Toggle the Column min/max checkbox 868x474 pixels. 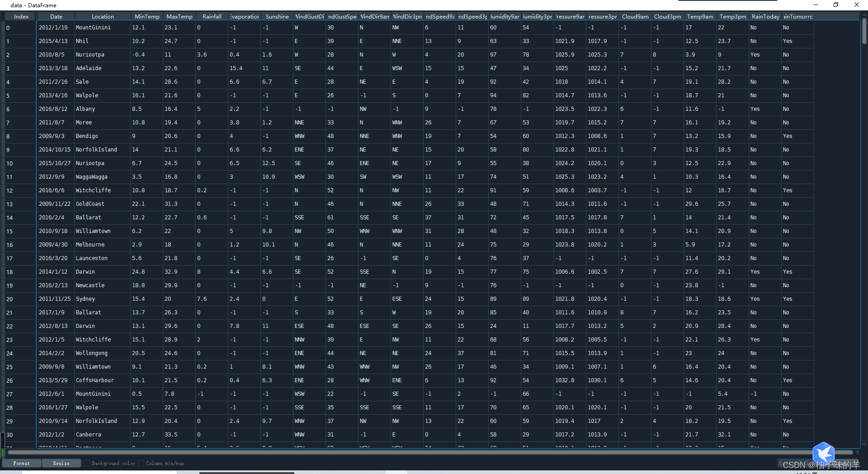(x=141, y=463)
